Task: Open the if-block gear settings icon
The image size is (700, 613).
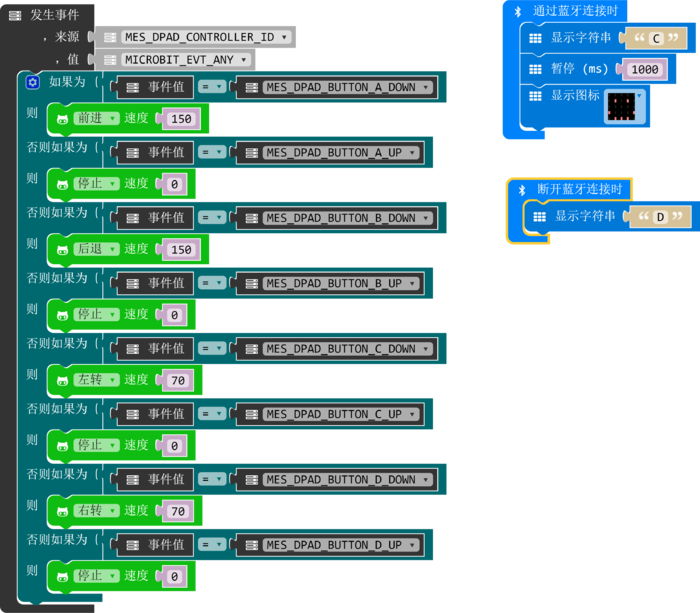Action: point(33,82)
